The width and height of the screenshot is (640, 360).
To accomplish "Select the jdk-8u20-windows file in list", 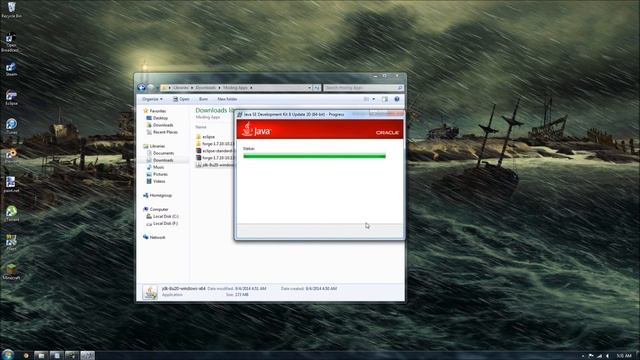I will tap(215, 165).
